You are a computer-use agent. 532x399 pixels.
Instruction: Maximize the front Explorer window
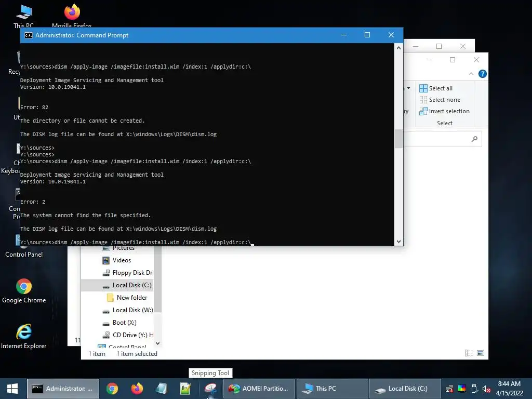coord(453,60)
